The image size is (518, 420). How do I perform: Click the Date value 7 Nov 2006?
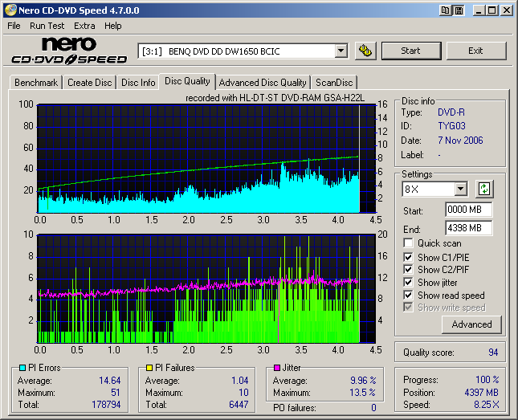[x=460, y=141]
